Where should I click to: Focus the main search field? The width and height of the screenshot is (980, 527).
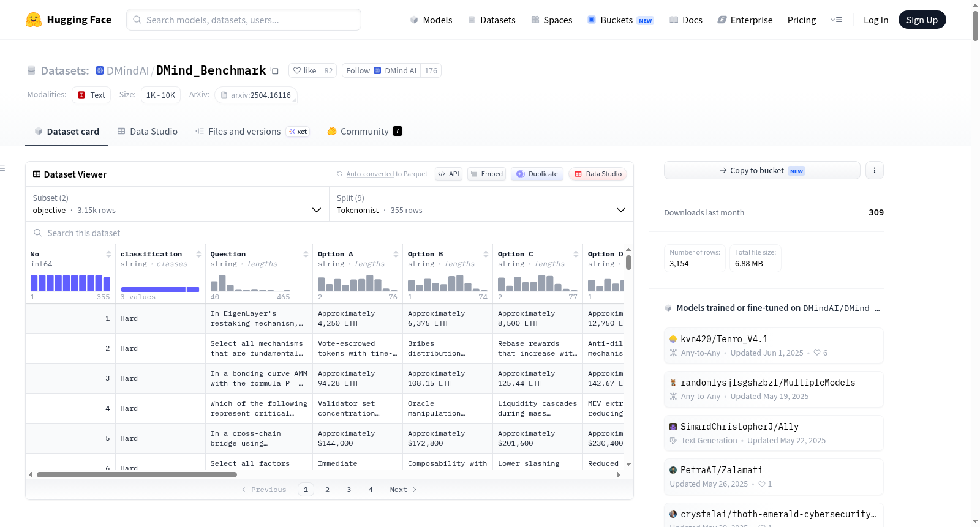(x=244, y=20)
